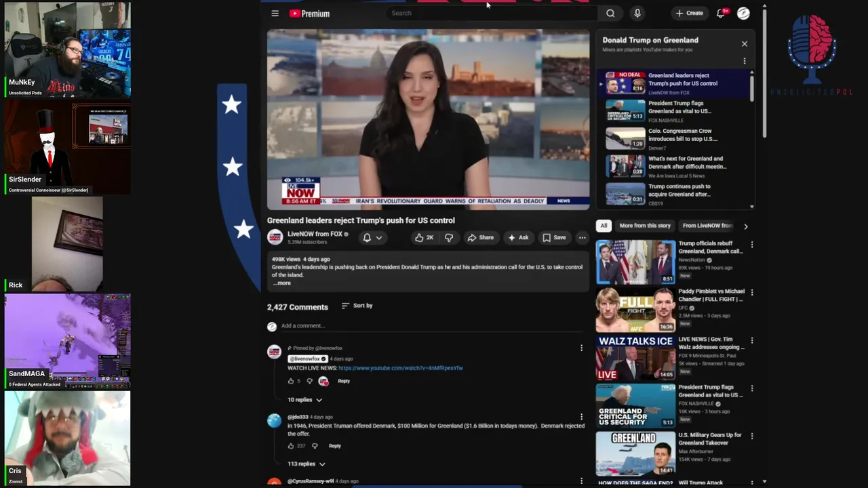Close the Donald Trump on Greenland mix panel
This screenshot has height=488, width=868.
click(x=745, y=43)
